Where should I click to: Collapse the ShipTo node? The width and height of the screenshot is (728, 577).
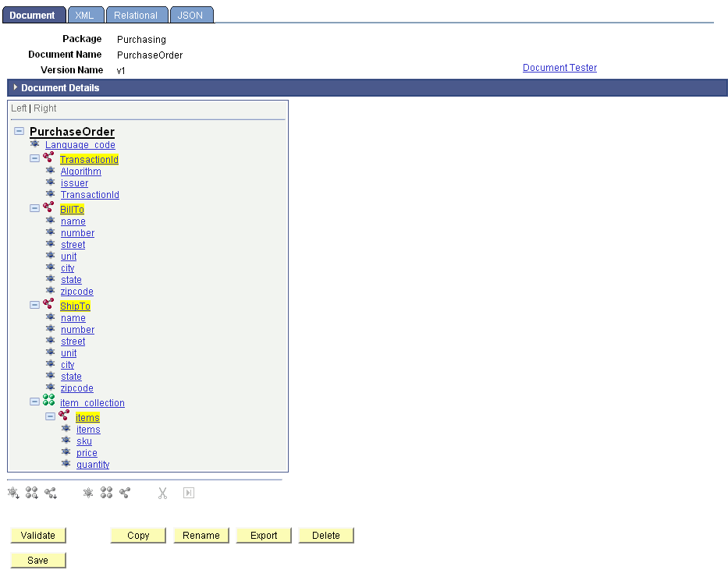coord(34,303)
